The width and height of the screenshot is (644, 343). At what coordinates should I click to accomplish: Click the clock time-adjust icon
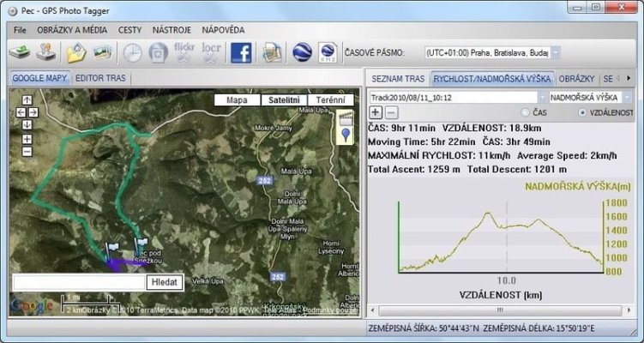click(x=132, y=53)
